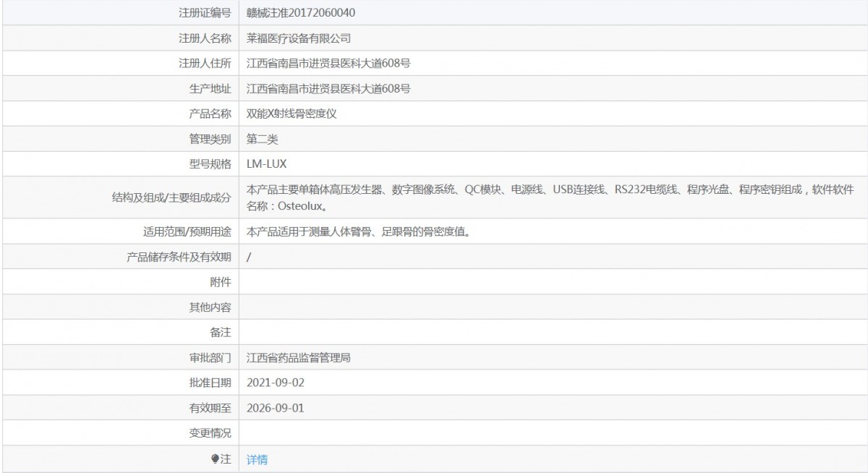Click the slash value in 产品储存条件及有效期 row
The width and height of the screenshot is (868, 473).
(249, 257)
